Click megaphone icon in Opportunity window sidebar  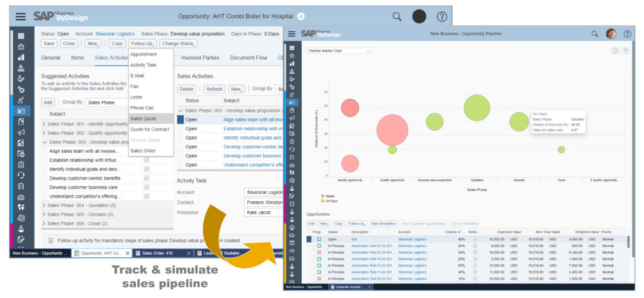[21, 132]
